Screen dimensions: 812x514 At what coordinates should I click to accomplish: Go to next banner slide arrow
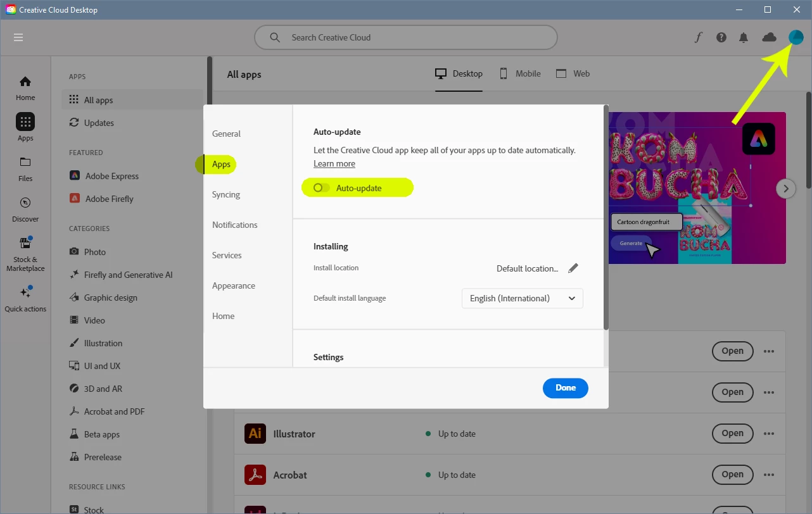pyautogui.click(x=786, y=189)
